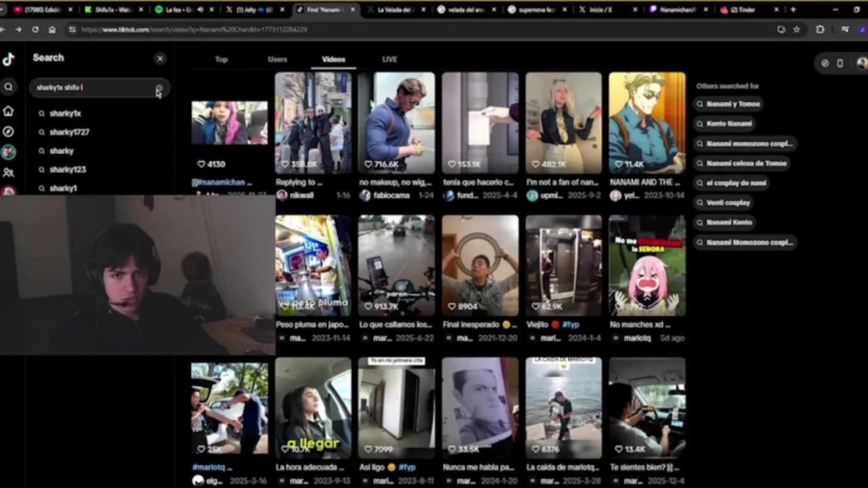The width and height of the screenshot is (868, 488).
Task: Select the 'sharky123' search suggestion
Action: click(67, 169)
